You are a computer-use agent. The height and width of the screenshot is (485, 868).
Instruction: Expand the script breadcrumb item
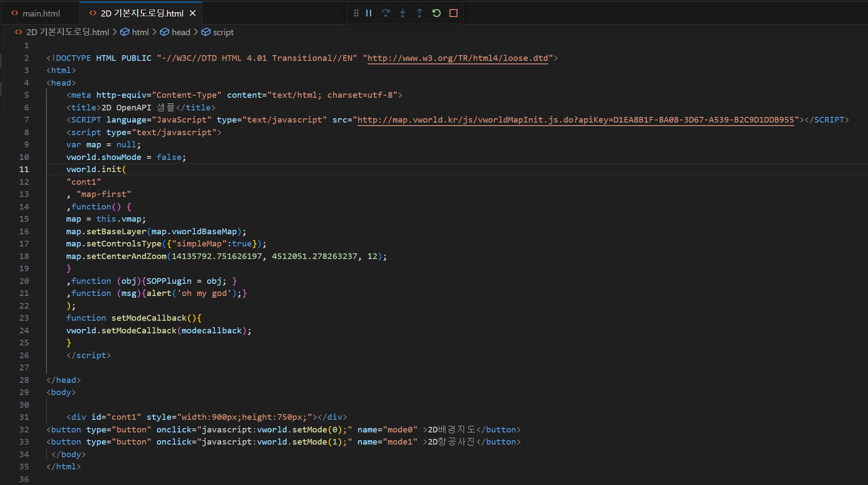click(x=223, y=32)
